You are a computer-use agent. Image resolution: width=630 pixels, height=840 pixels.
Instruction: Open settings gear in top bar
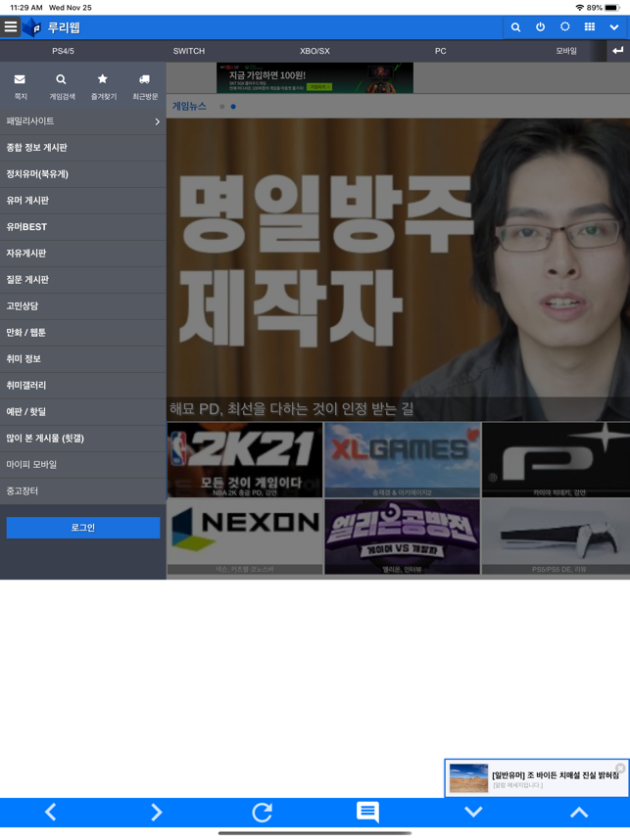[564, 26]
